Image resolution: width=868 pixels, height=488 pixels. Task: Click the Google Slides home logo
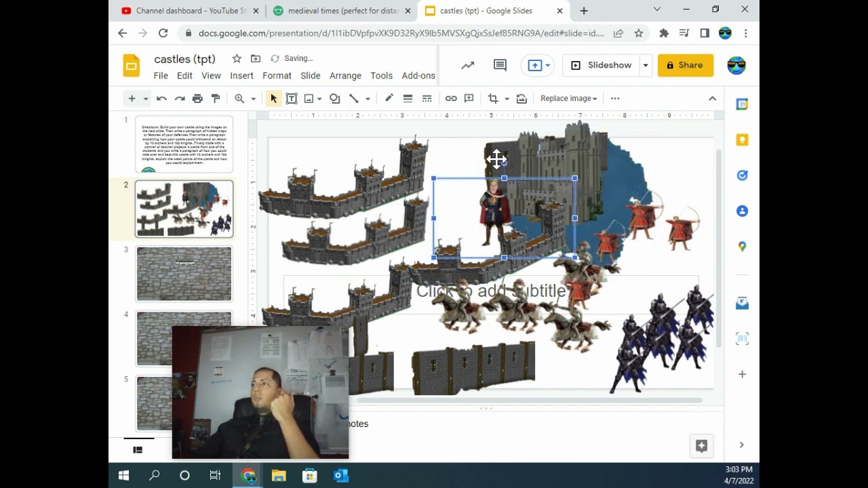(x=132, y=66)
